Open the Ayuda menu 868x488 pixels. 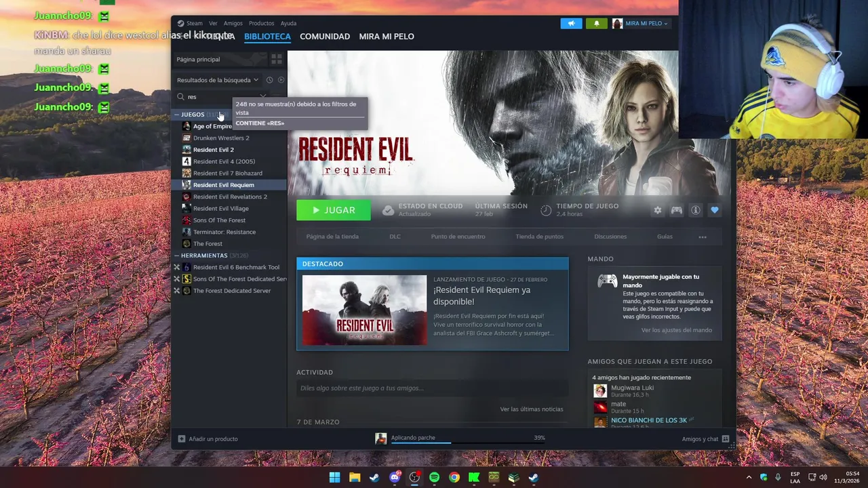tap(288, 23)
